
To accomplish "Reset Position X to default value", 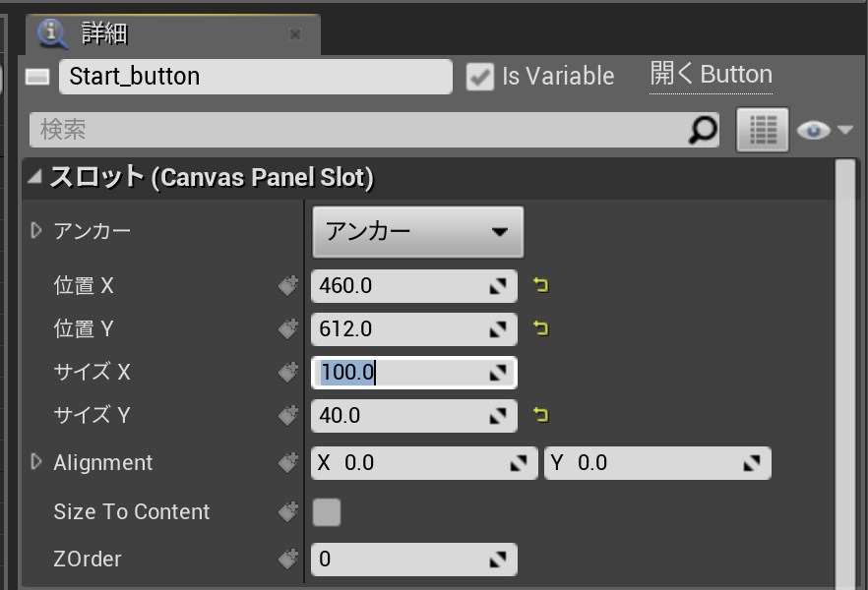I will (x=540, y=286).
